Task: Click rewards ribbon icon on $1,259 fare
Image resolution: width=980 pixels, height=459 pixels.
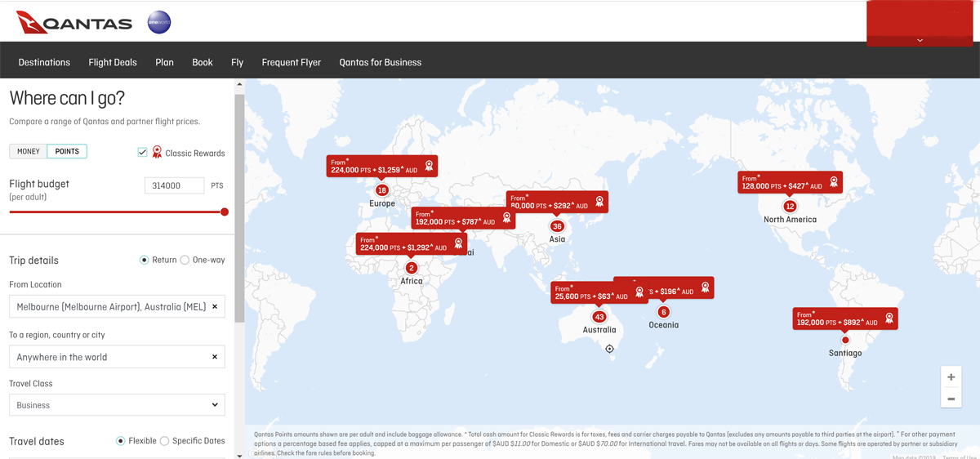Action: pos(429,166)
